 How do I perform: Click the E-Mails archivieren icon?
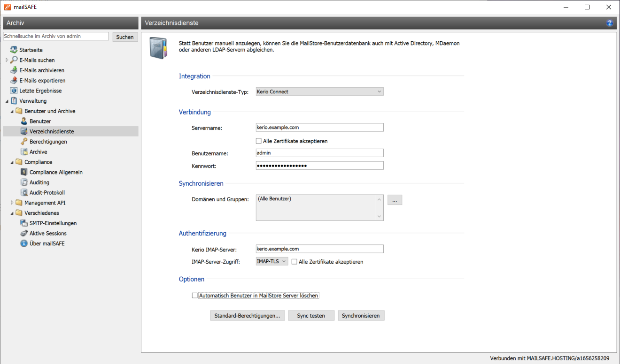point(14,70)
